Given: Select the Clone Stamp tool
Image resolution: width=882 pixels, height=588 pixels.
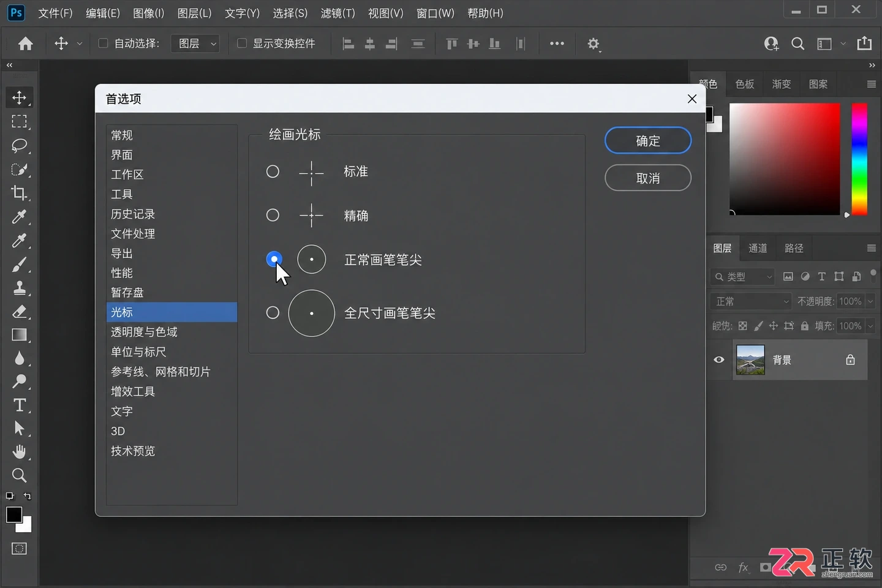Looking at the screenshot, I should [20, 288].
